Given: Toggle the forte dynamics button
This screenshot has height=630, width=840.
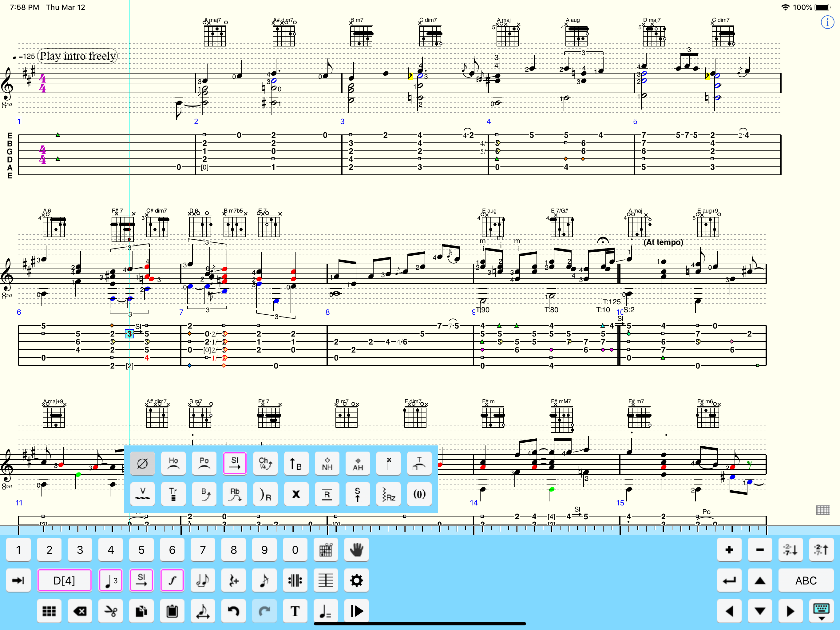Looking at the screenshot, I should pos(172,580).
